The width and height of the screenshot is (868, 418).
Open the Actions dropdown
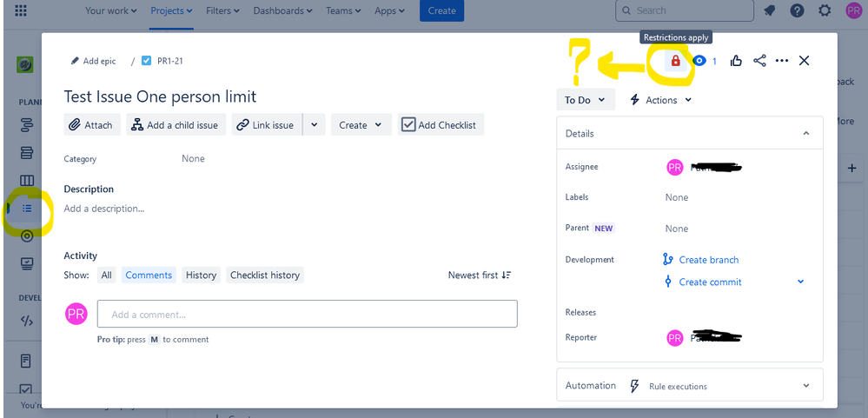click(661, 100)
